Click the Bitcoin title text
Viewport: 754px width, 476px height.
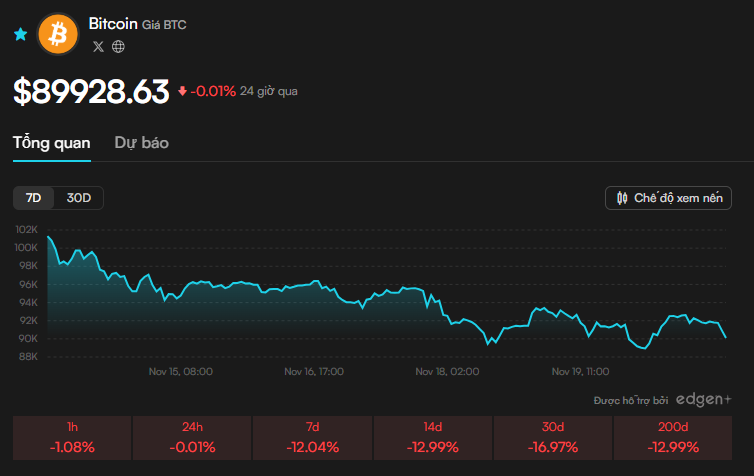[113, 24]
